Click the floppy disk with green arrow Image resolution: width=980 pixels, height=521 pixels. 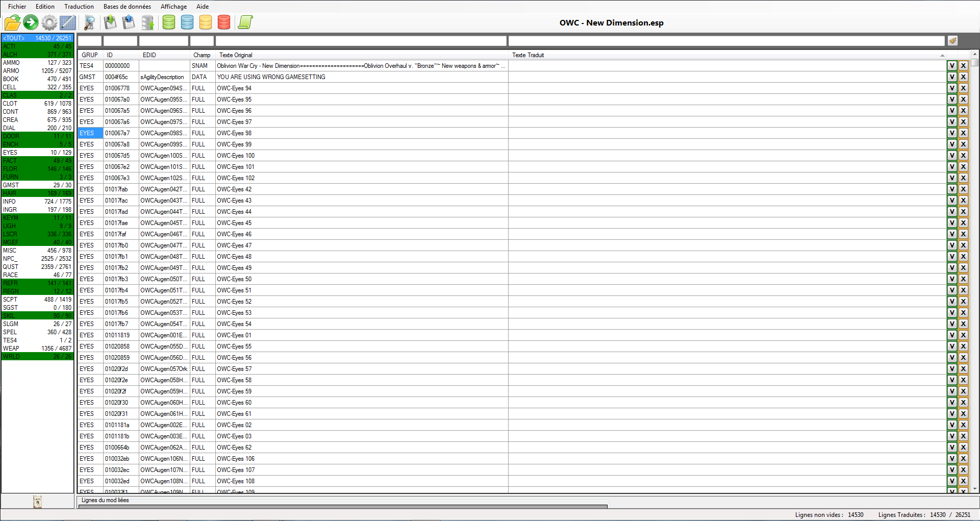click(110, 22)
